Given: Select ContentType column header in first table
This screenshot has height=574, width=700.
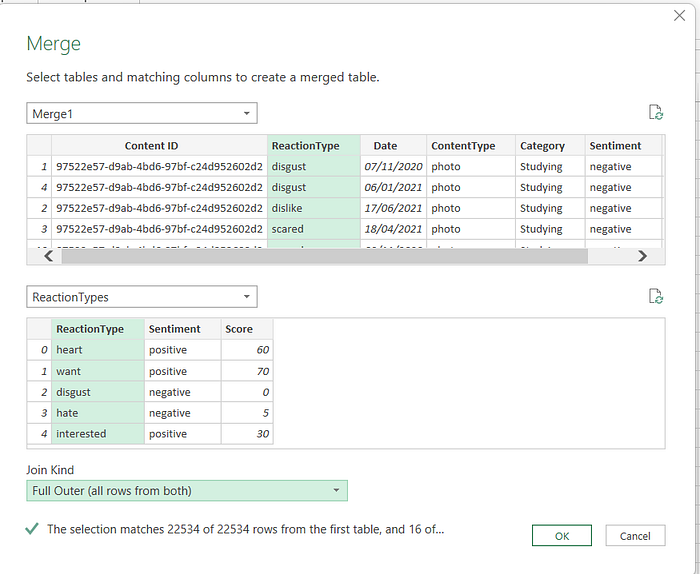Looking at the screenshot, I should (x=463, y=146).
